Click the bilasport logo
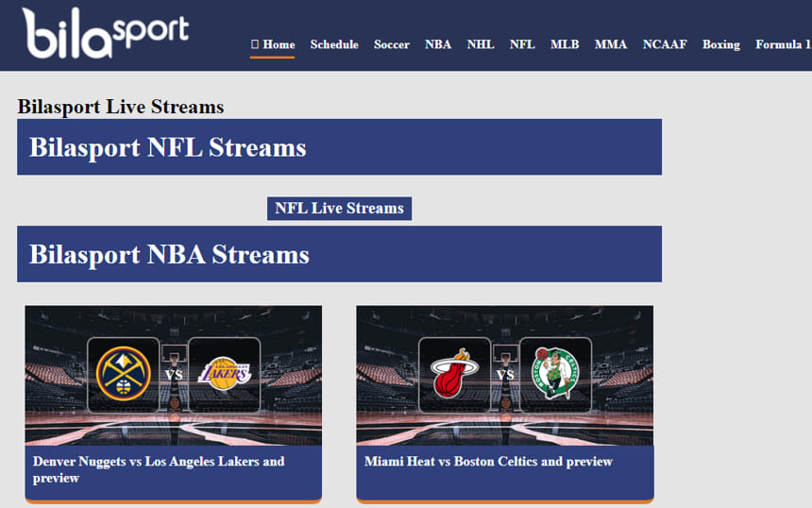The height and width of the screenshot is (508, 812). [106, 33]
